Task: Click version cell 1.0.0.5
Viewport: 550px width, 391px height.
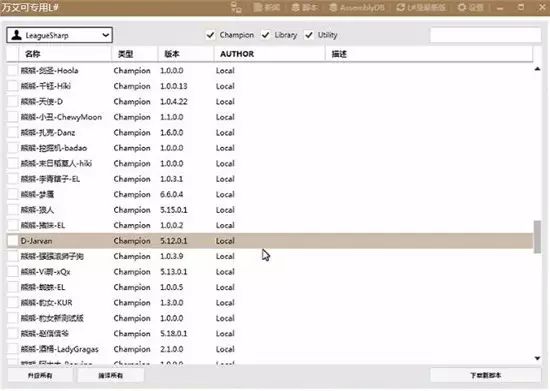Action: 172,287
